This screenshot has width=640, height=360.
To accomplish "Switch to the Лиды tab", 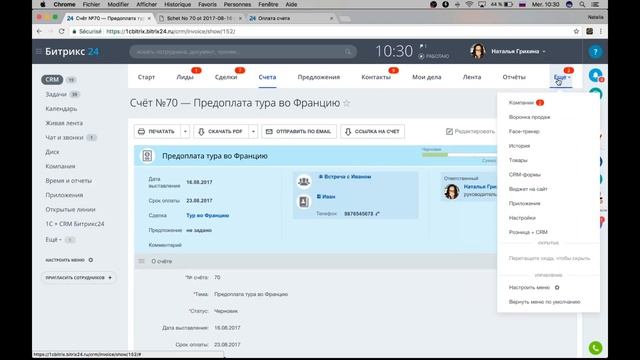I will pos(185,77).
